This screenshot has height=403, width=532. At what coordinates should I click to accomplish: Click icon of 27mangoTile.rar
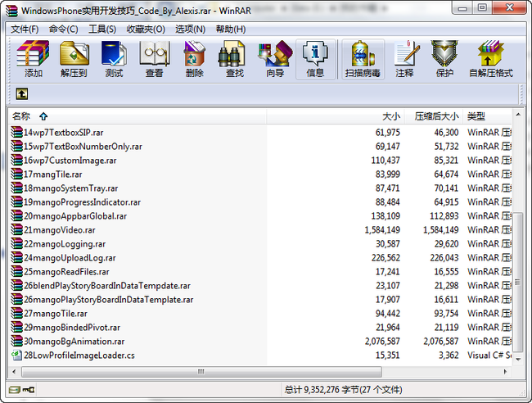click(x=16, y=313)
